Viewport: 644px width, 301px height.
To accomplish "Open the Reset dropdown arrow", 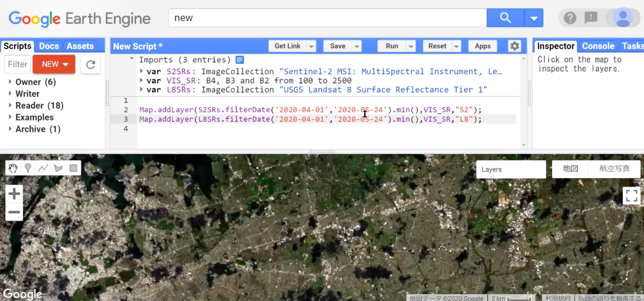I will point(457,46).
